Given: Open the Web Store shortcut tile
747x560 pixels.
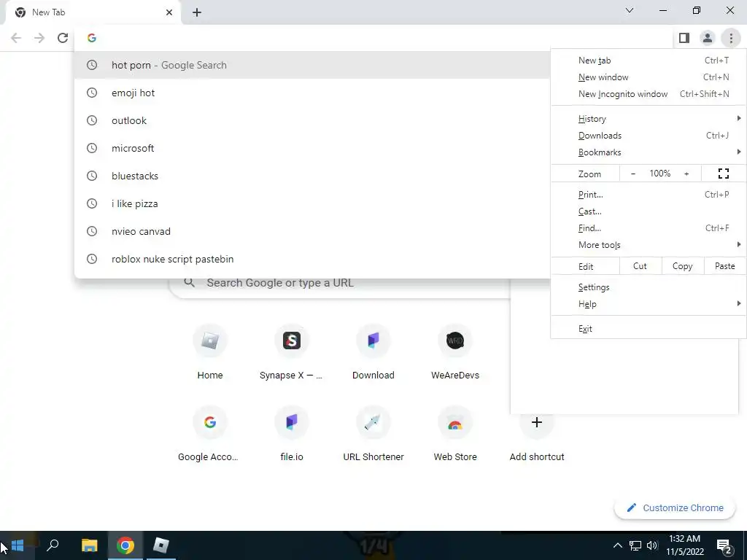Looking at the screenshot, I should pyautogui.click(x=455, y=435).
